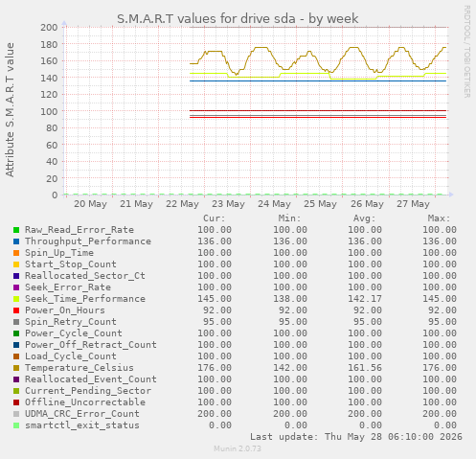This screenshot has width=476, height=459.
Task: Click the RRDTOOL / TOBI OETIKER watermark
Action: click(466, 52)
